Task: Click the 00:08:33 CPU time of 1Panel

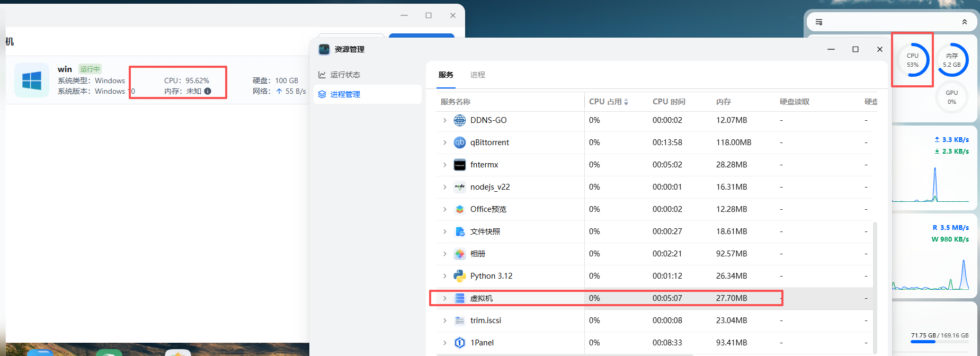Action: coord(667,343)
